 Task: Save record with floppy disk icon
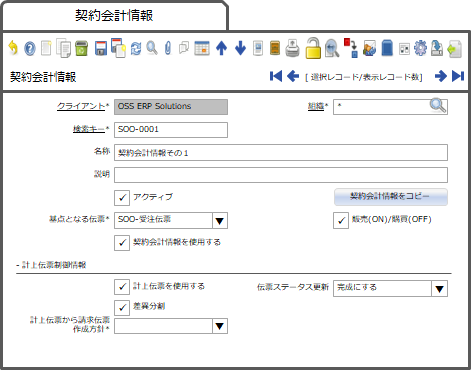[101, 48]
